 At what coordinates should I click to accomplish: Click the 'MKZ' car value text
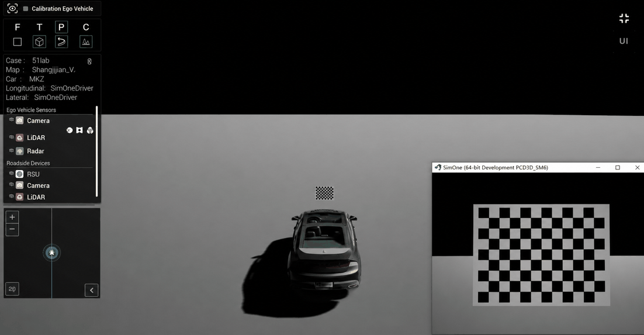point(37,79)
